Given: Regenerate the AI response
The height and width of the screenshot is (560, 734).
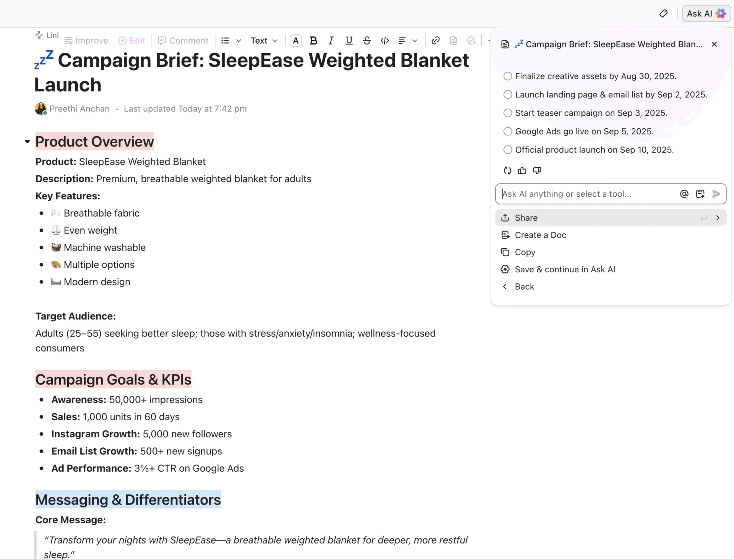Looking at the screenshot, I should [507, 171].
